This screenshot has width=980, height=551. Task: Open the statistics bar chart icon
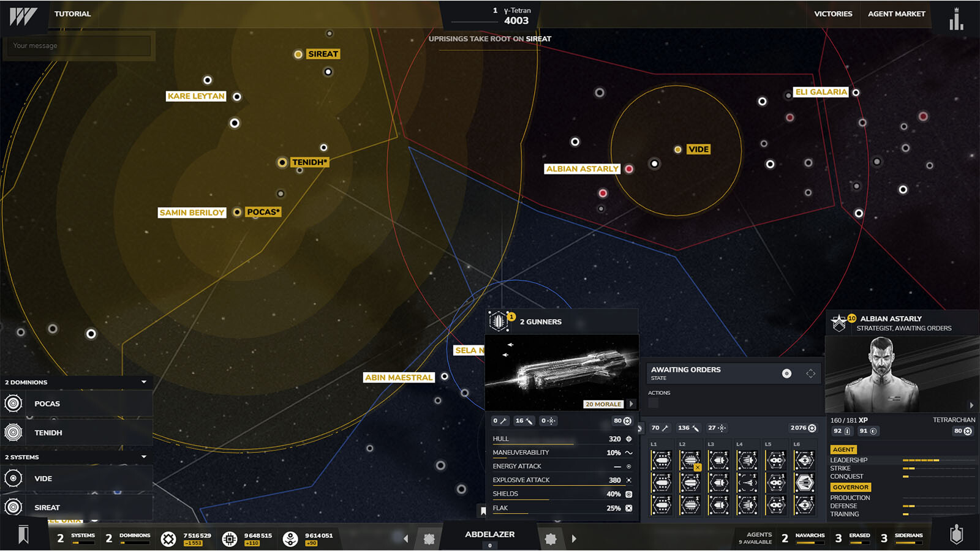[x=956, y=18]
